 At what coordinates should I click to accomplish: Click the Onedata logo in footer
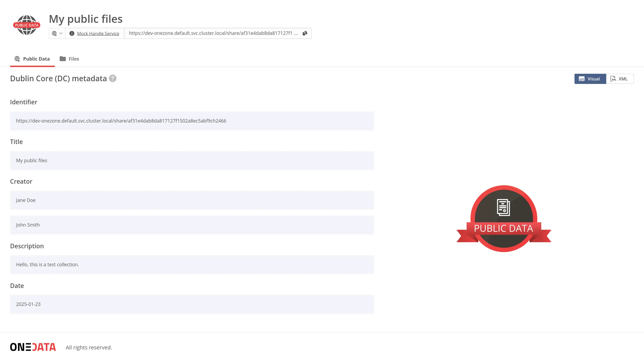pos(33,347)
